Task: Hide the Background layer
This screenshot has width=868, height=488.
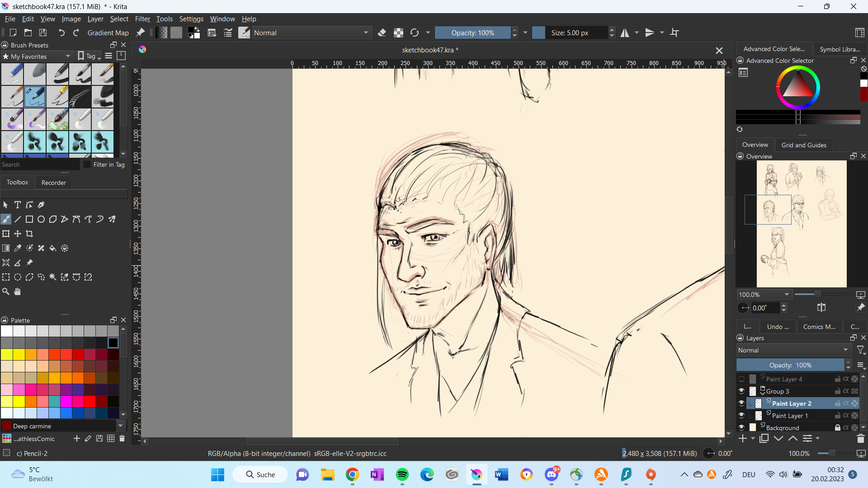Action: point(741,427)
